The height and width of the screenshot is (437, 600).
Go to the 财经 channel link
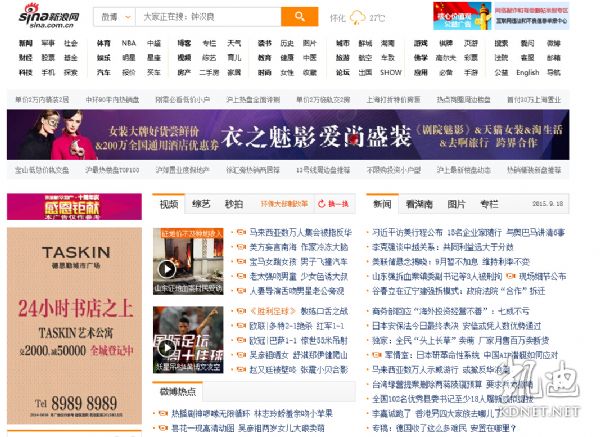(25, 58)
